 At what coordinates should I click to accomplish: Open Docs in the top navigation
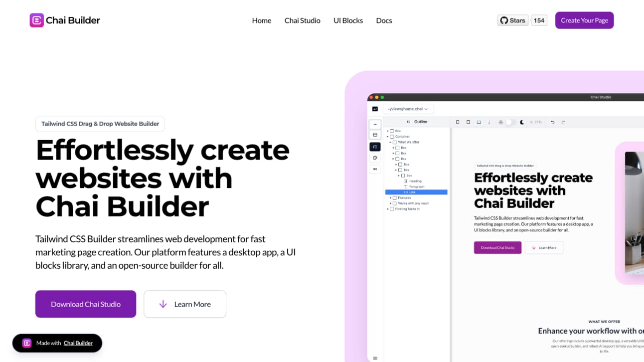[384, 20]
